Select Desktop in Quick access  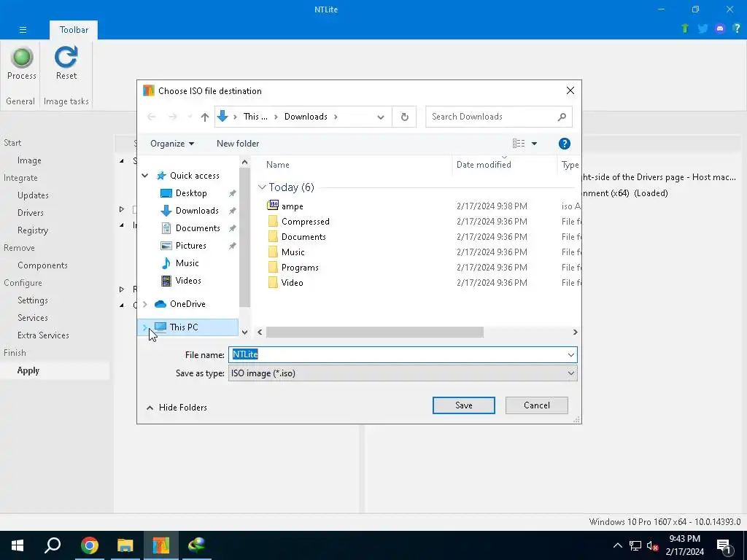coord(191,192)
